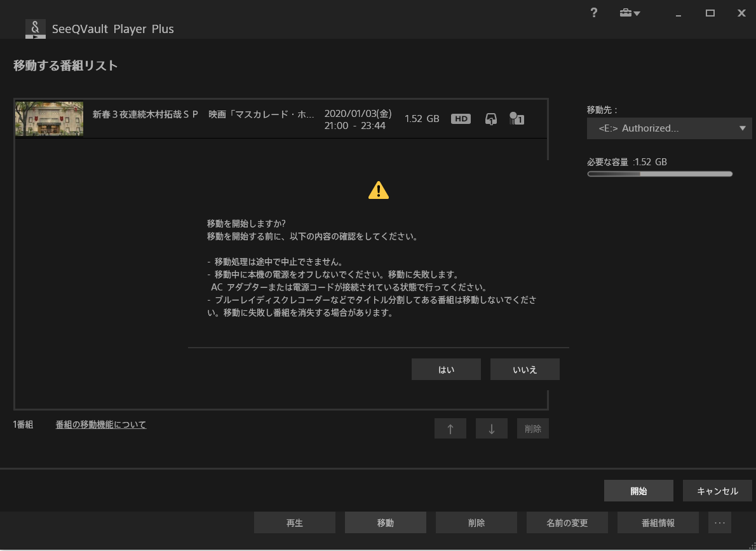Open the help question mark icon
The width and height of the screenshot is (756, 551).
[594, 13]
